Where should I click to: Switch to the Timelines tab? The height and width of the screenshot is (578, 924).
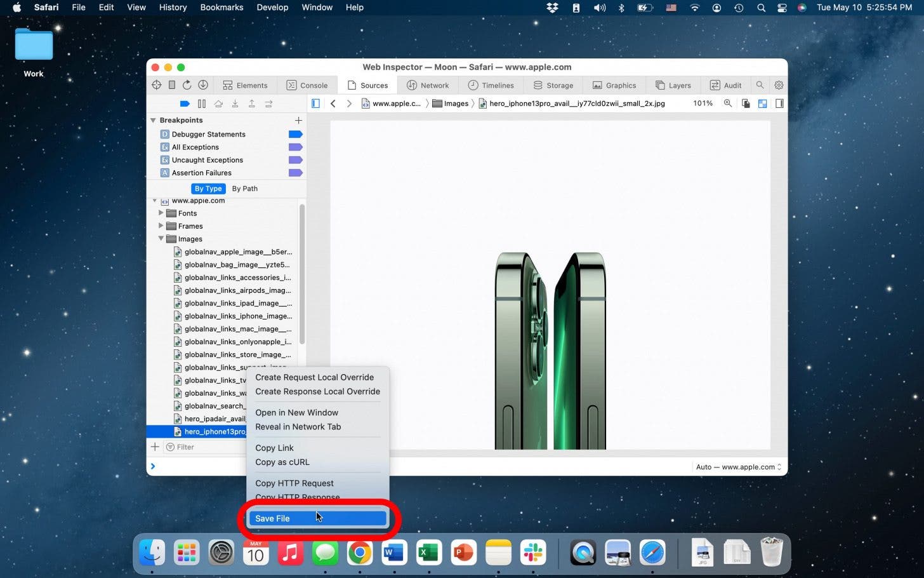pos(491,85)
